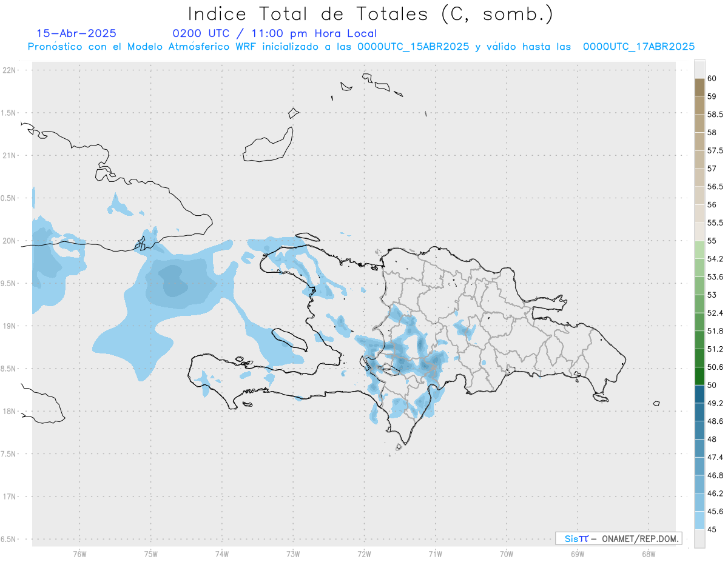
Task: Click latitude axis label "20N"
Action: [9, 241]
